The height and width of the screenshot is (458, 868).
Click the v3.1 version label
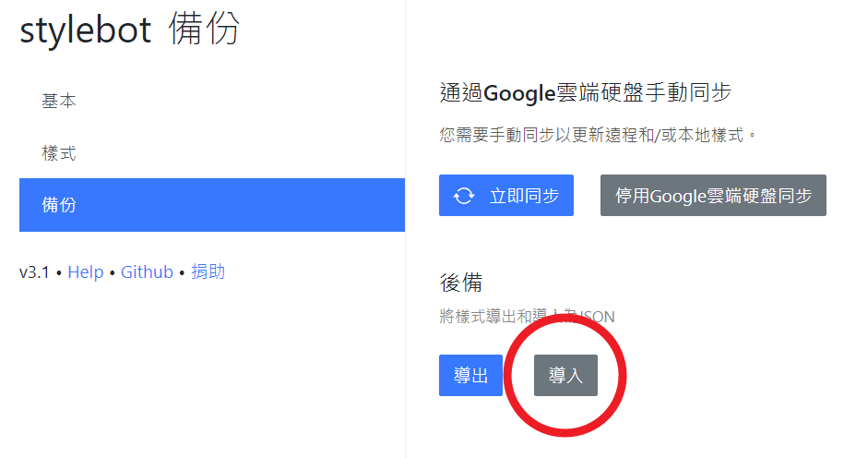point(34,271)
